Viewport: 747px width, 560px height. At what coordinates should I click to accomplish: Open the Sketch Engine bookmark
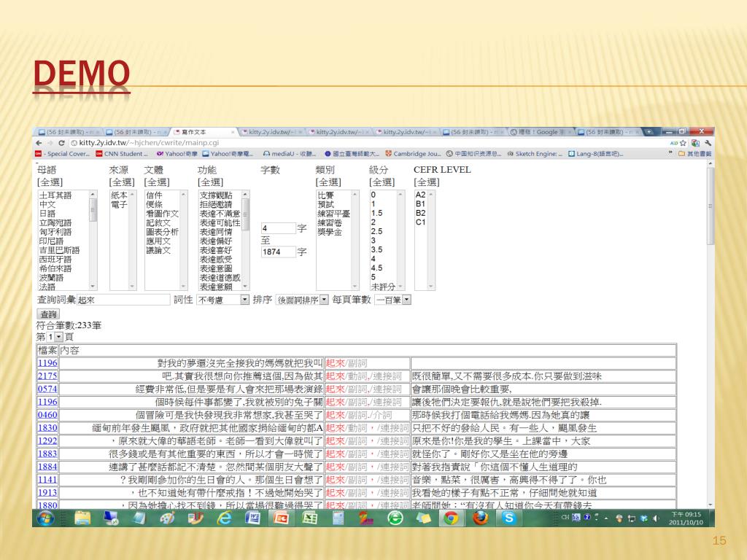point(535,154)
